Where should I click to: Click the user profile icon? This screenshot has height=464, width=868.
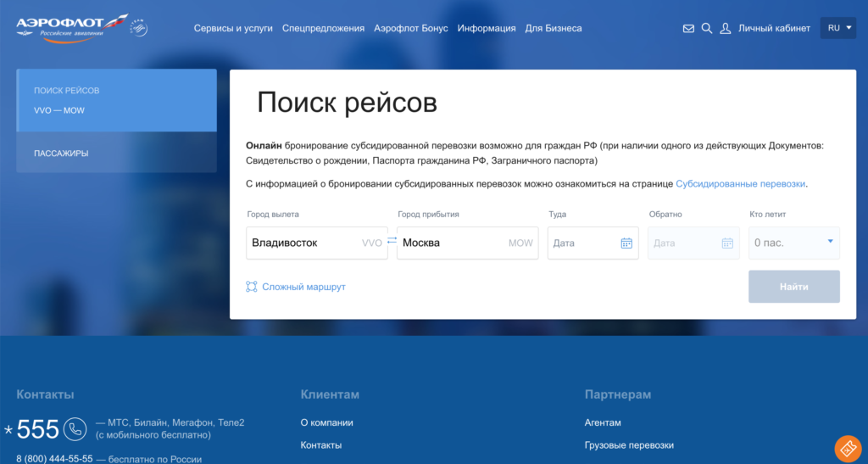coord(726,28)
